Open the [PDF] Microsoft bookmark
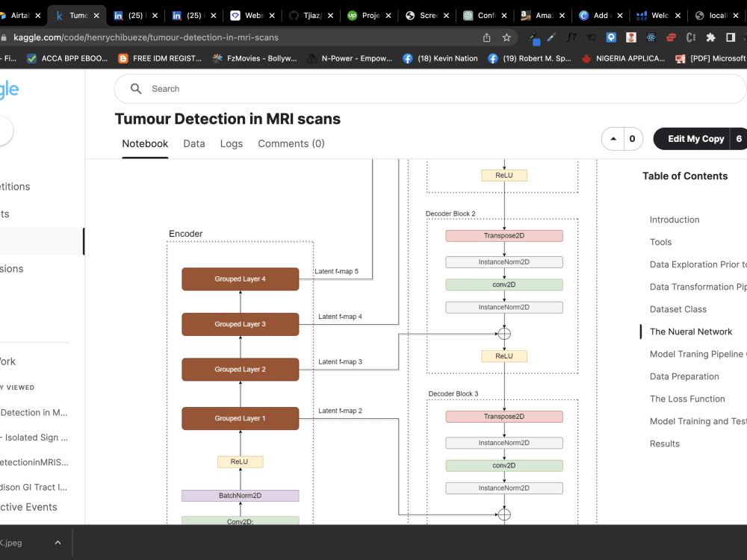This screenshot has height=560, width=747. tap(711, 58)
